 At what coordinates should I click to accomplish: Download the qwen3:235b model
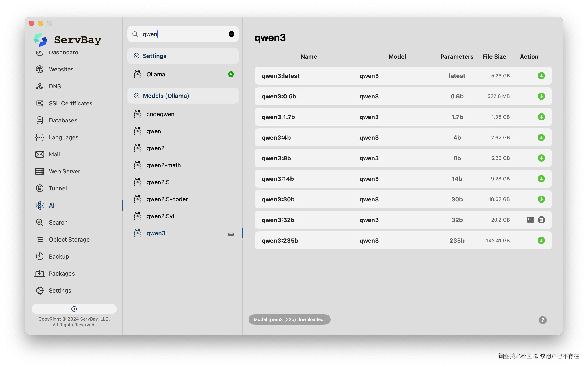(x=541, y=240)
